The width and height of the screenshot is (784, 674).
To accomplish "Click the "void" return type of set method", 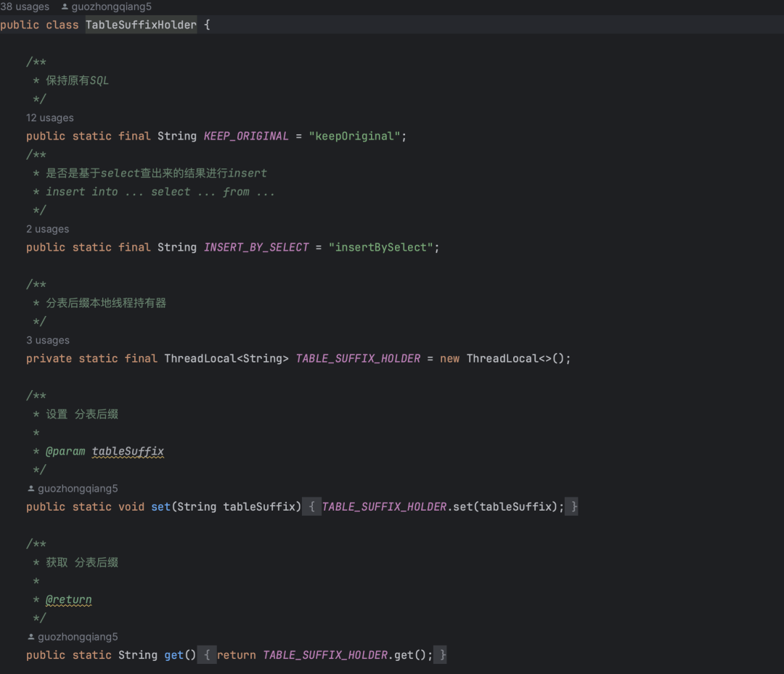I will point(131,506).
